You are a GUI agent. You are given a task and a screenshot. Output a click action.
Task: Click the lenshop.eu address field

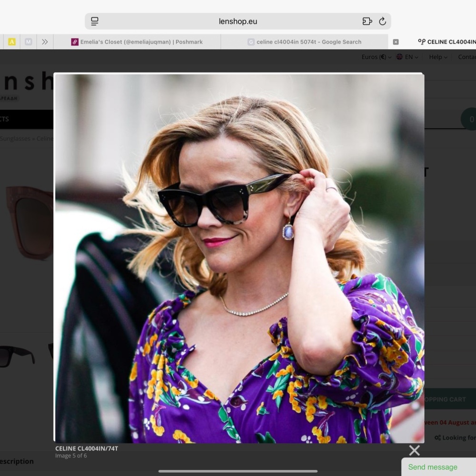tap(238, 21)
